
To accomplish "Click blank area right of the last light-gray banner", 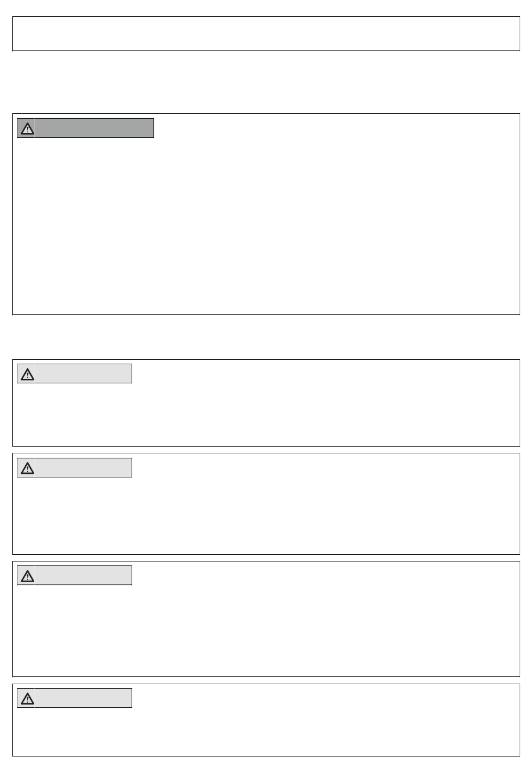I will click(x=325, y=698).
